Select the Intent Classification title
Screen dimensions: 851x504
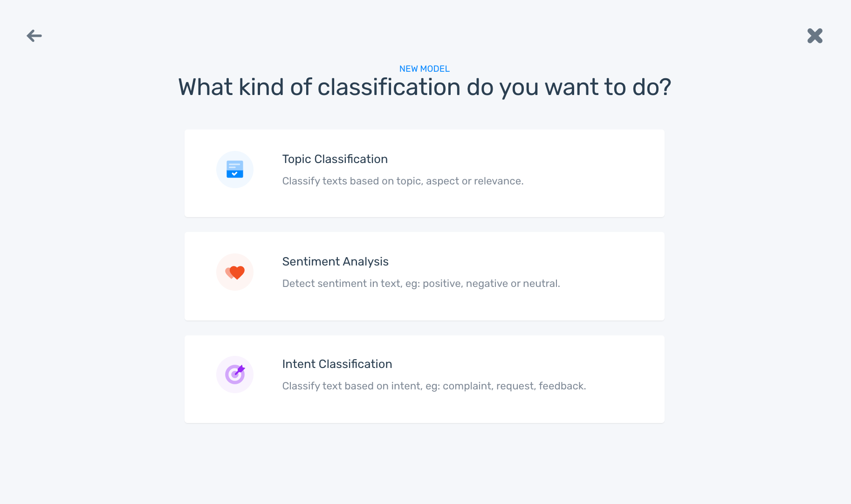coord(337,364)
